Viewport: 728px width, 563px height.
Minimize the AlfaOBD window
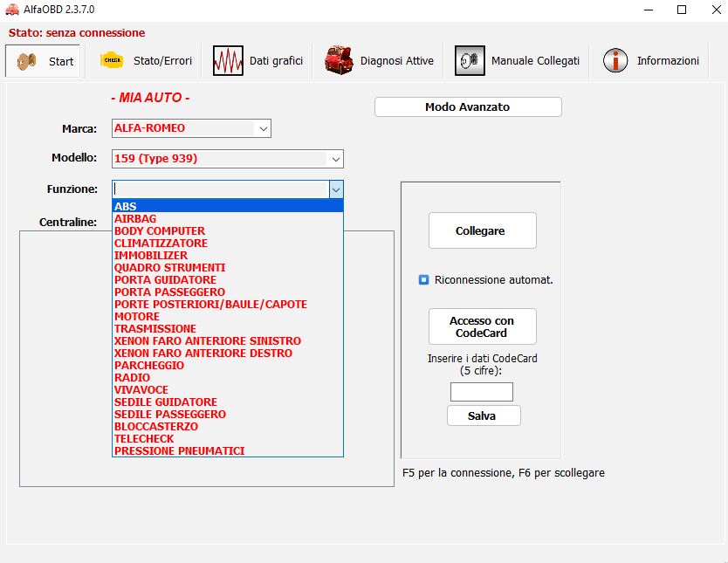point(649,10)
